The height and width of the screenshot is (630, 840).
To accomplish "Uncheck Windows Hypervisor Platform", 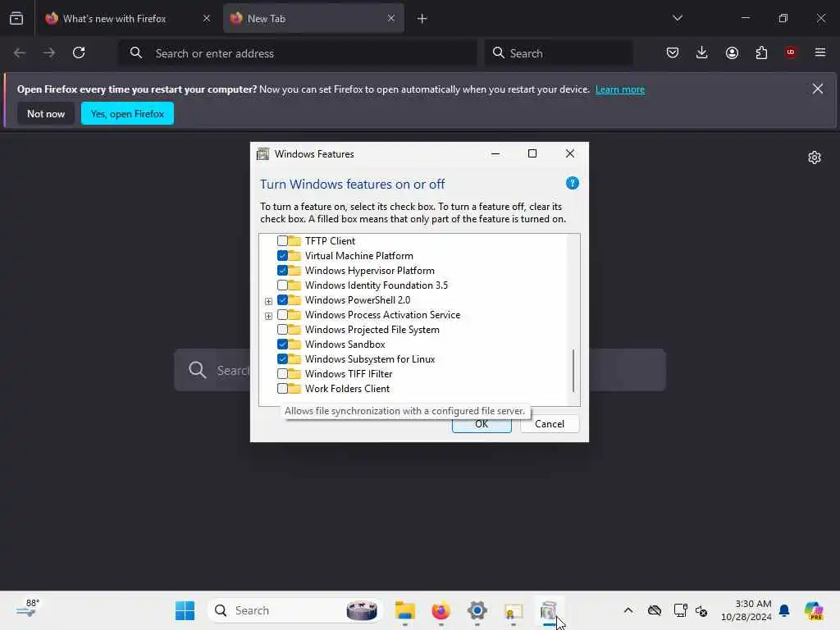I will [x=282, y=271].
